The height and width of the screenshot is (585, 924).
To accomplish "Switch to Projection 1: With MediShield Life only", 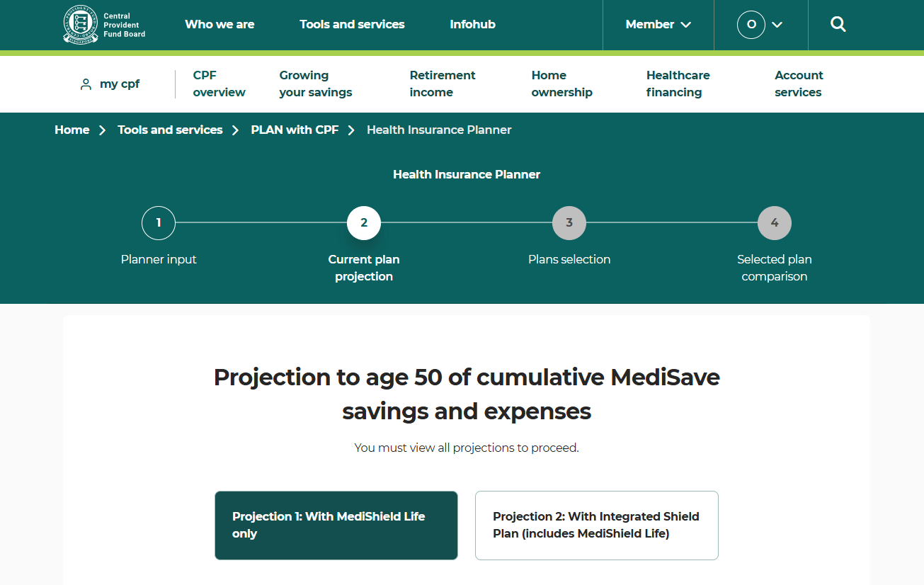I will coord(336,525).
